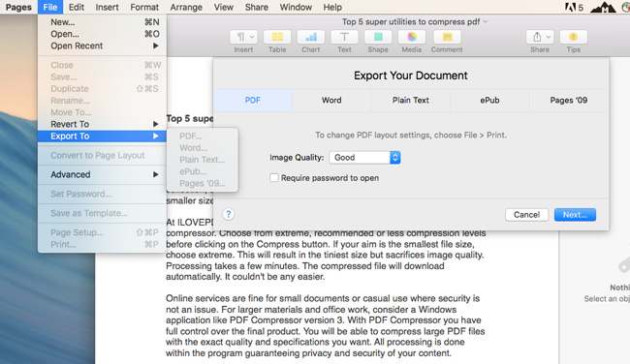Click the Media toolbar icon
630x364 pixels.
[411, 38]
